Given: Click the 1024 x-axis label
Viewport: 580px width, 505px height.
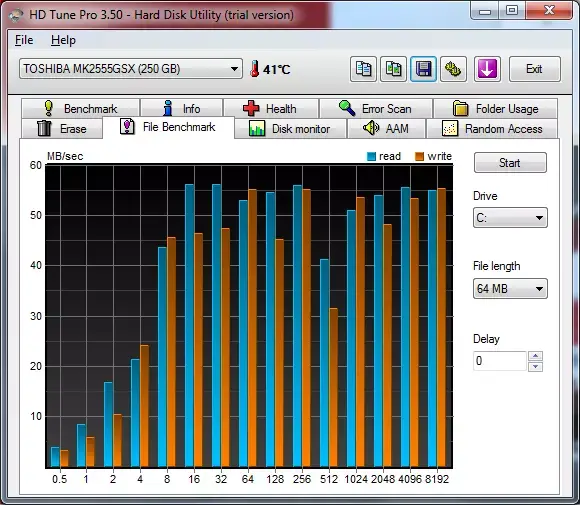Looking at the screenshot, I should [356, 479].
